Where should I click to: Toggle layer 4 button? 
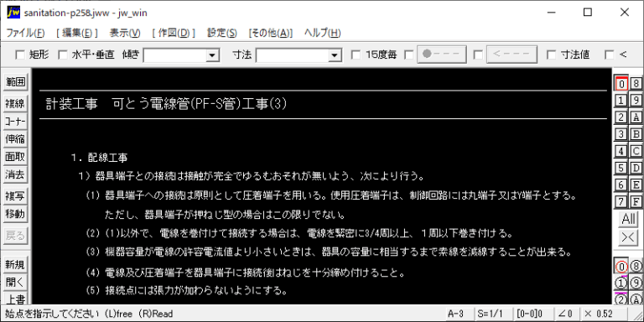pyautogui.click(x=621, y=151)
